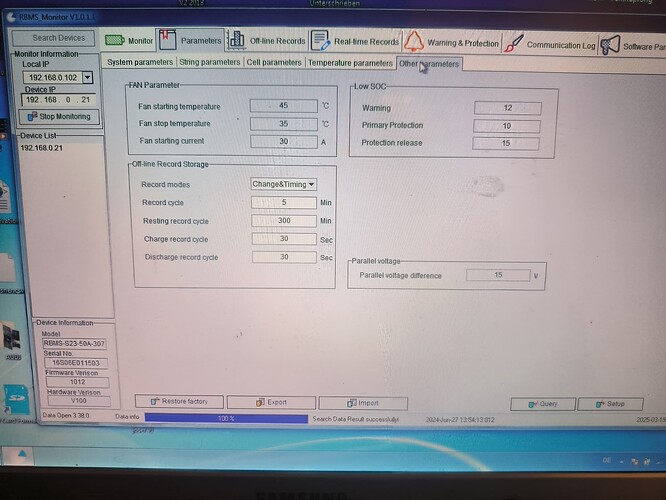This screenshot has height=500, width=666.
Task: Click the Fan starting current field
Action: [284, 141]
